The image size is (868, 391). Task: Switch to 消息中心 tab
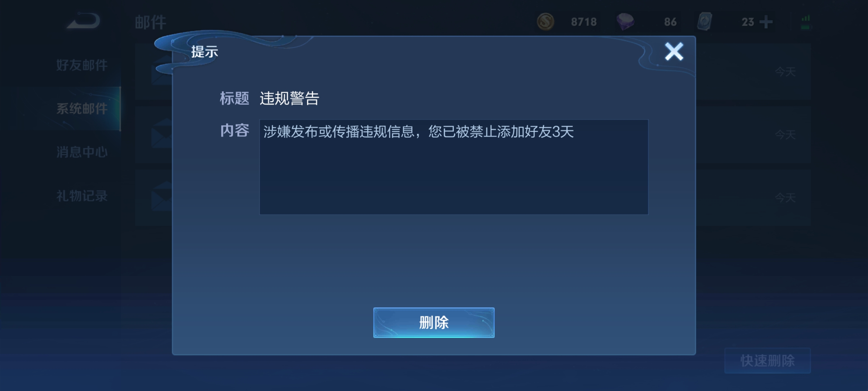(x=82, y=152)
